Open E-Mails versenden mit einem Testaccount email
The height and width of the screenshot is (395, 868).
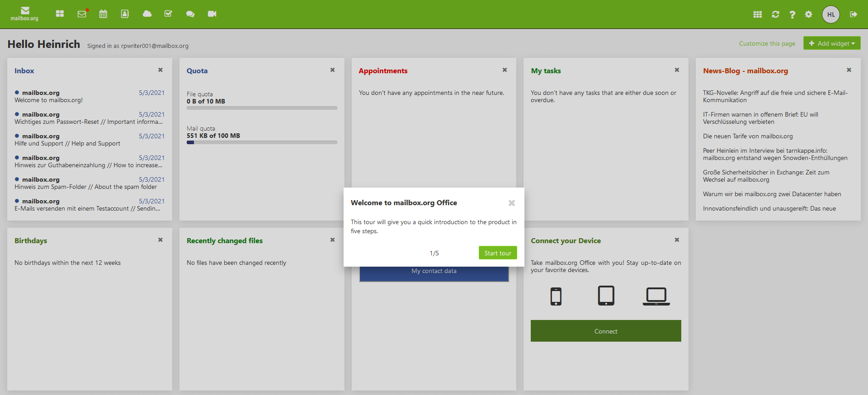click(90, 205)
